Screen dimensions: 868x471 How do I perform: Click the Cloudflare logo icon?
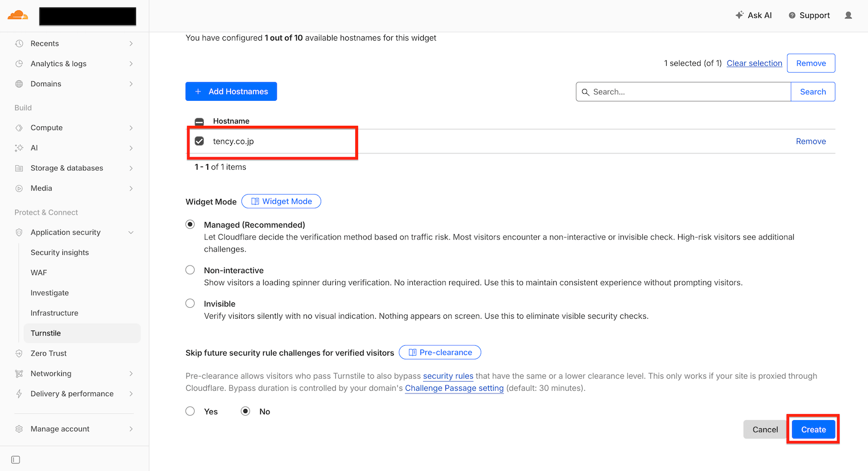[x=18, y=15]
